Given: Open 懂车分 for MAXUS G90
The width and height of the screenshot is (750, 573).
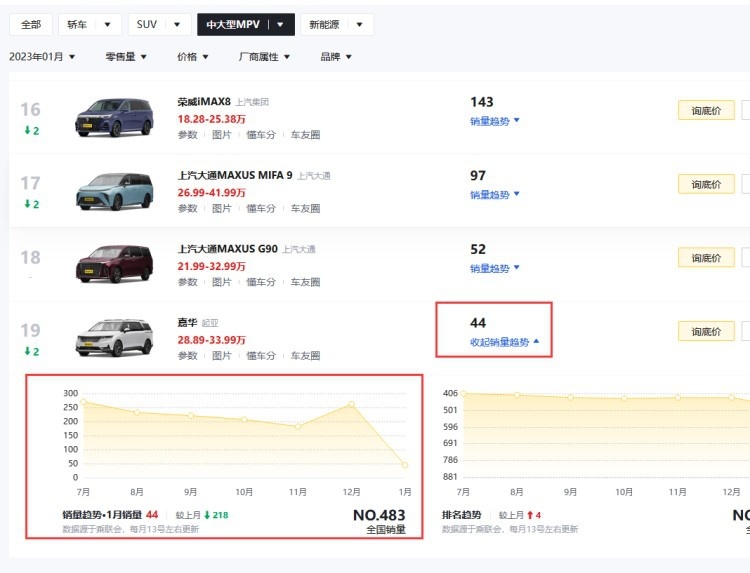Looking at the screenshot, I should click(261, 282).
